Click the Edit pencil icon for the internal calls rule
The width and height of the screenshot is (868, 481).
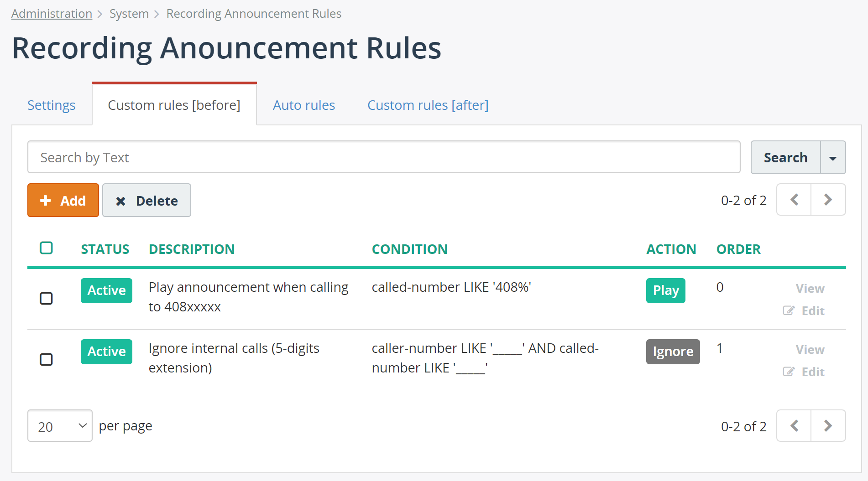[x=788, y=372]
